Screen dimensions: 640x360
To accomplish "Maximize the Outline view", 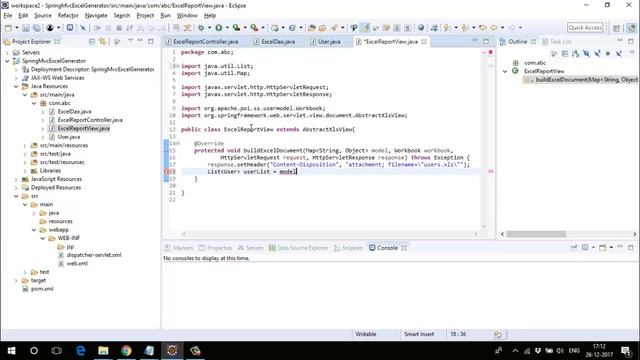I will 631,41.
